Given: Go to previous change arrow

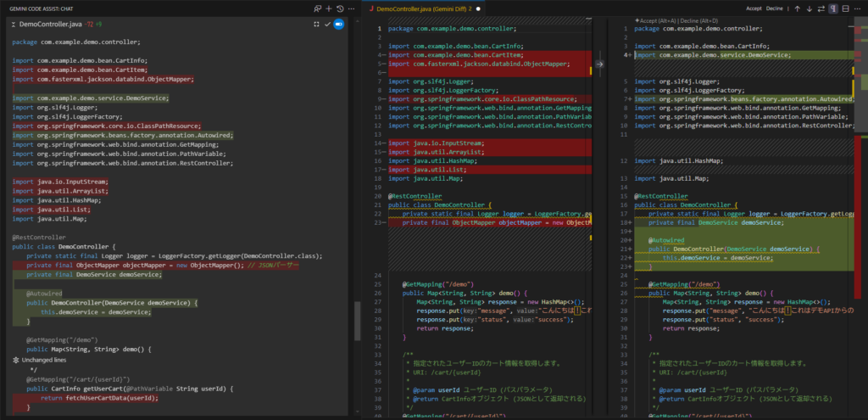Looking at the screenshot, I should [797, 8].
